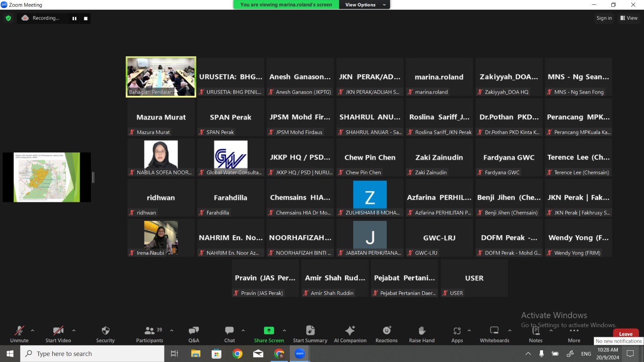The image size is (644, 362).
Task: Select the marina.roland participant tile
Action: click(439, 77)
